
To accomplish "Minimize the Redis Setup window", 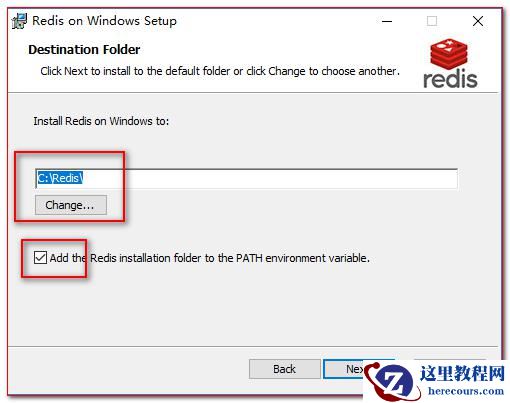I will tap(387, 21).
